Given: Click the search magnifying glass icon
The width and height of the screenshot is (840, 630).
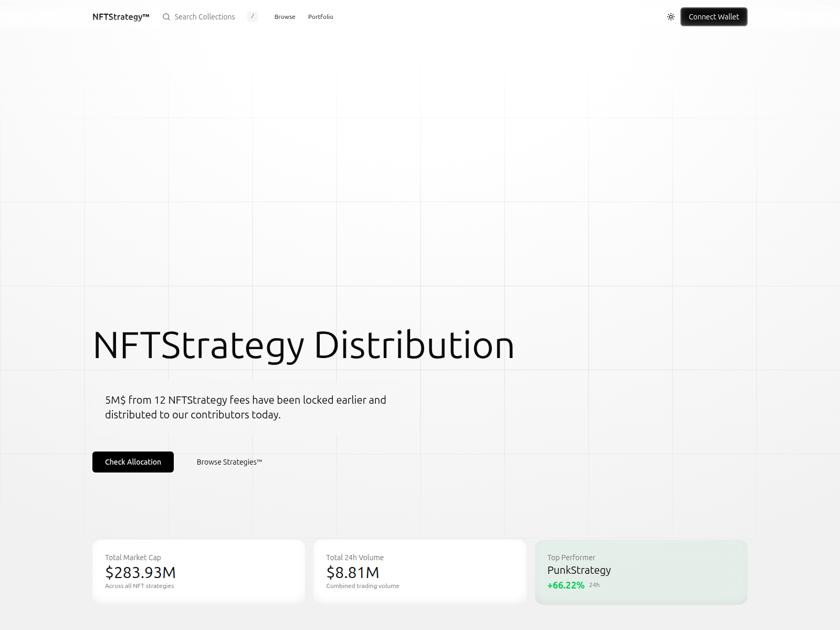Looking at the screenshot, I should coord(166,17).
